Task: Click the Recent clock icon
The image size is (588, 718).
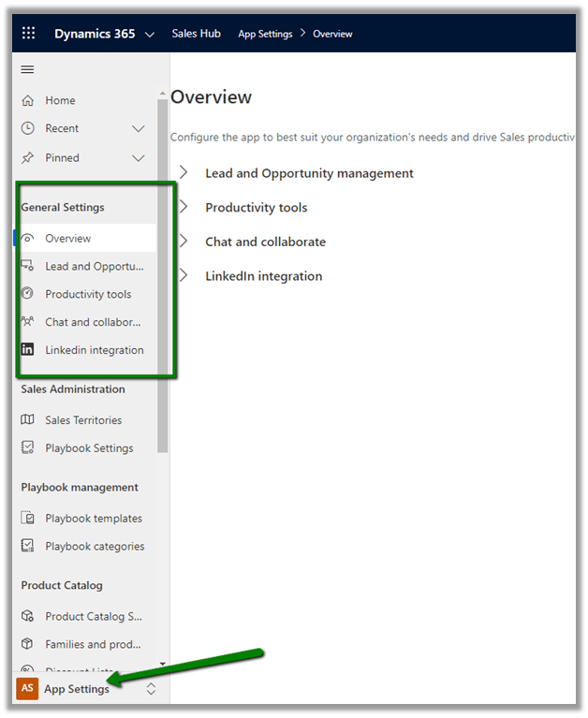Action: coord(28,128)
